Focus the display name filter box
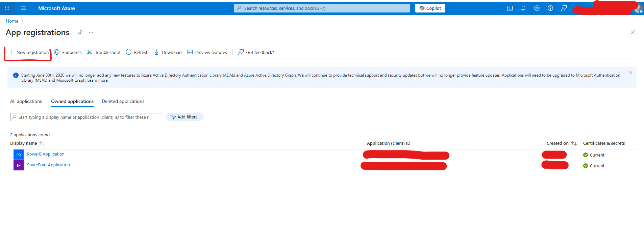This screenshot has height=247, width=644. click(86, 117)
